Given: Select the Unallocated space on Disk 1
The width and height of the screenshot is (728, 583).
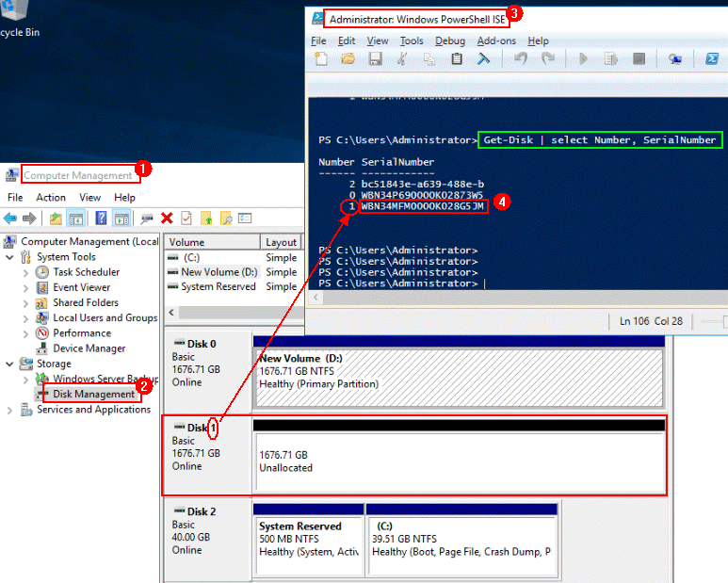Looking at the screenshot, I should (460, 462).
